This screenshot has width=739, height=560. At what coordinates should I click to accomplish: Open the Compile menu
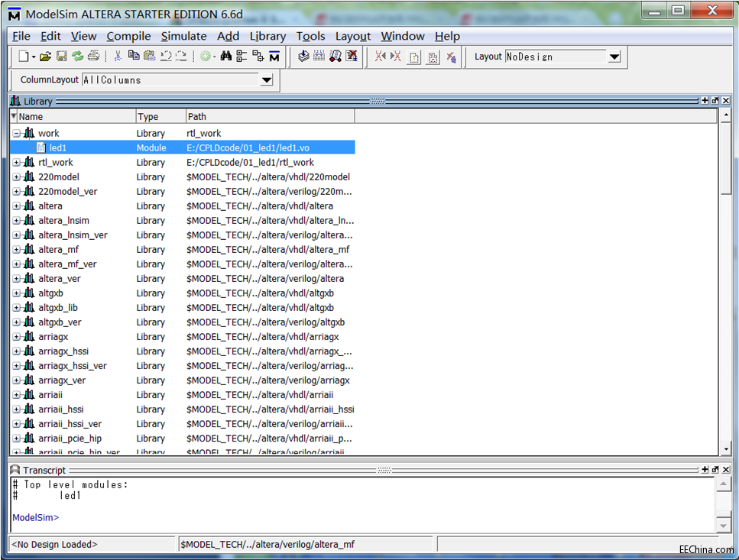(128, 36)
